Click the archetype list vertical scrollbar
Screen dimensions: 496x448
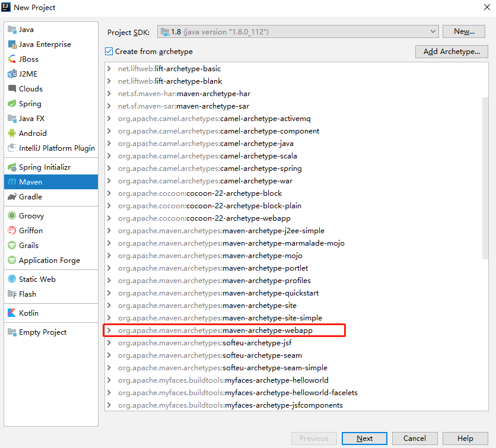485,178
